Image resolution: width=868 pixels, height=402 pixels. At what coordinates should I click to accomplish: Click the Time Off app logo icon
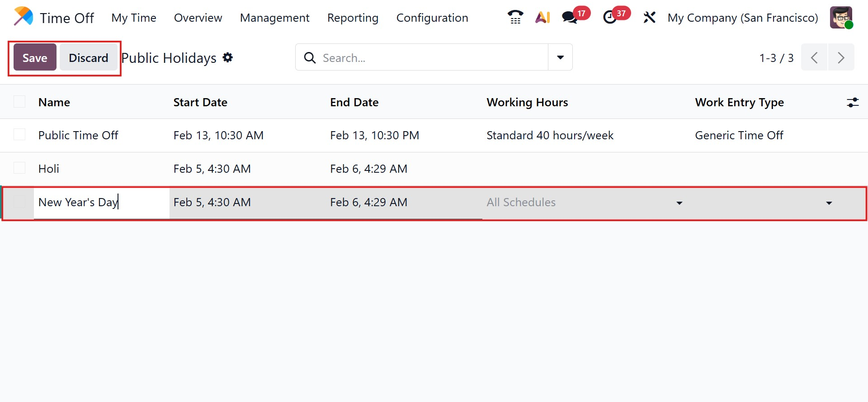(x=24, y=17)
